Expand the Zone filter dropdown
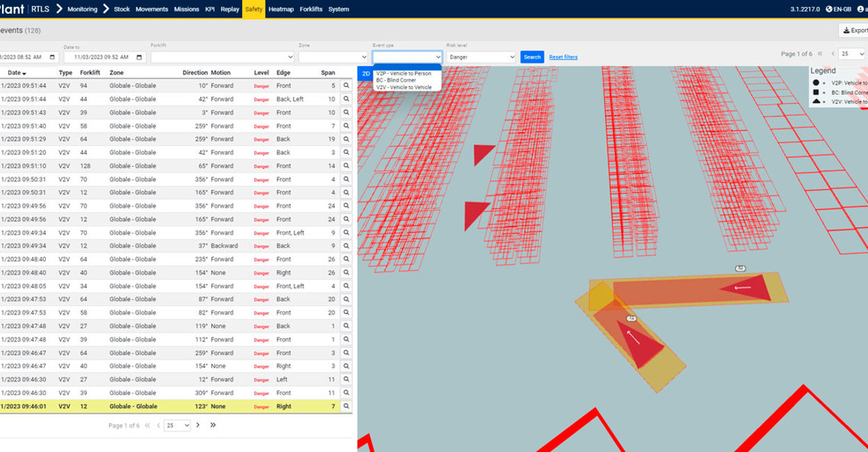The width and height of the screenshot is (868, 452). (333, 57)
